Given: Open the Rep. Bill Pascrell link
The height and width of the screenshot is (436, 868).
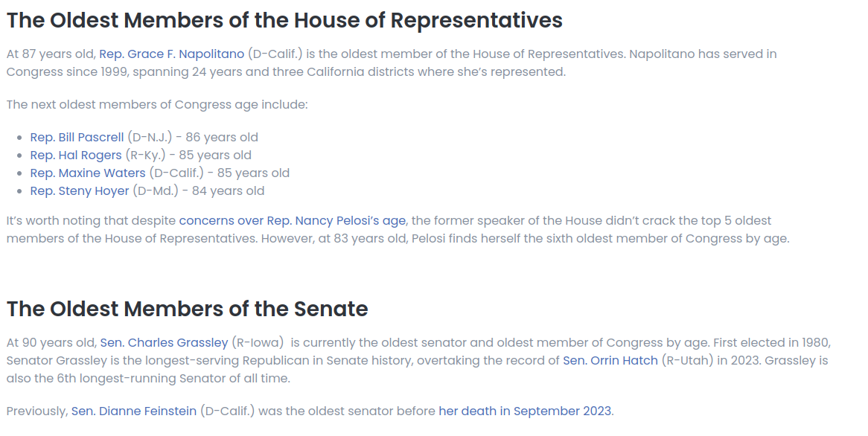Looking at the screenshot, I should point(77,137).
